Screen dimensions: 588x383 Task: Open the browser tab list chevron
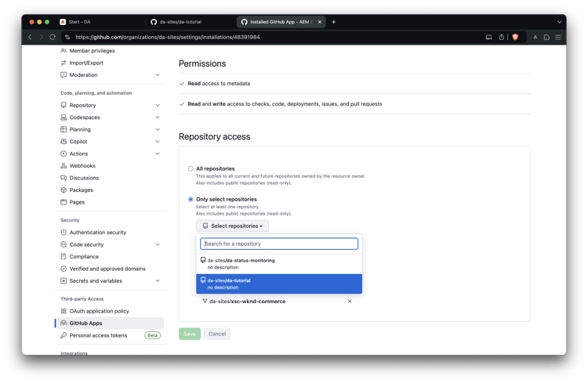(559, 22)
